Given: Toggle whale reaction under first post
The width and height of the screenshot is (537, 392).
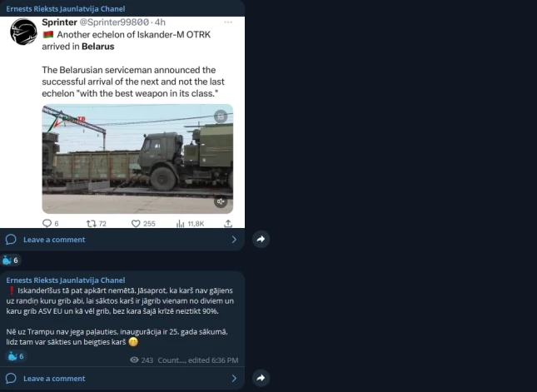Looking at the screenshot, I should pyautogui.click(x=11, y=261).
